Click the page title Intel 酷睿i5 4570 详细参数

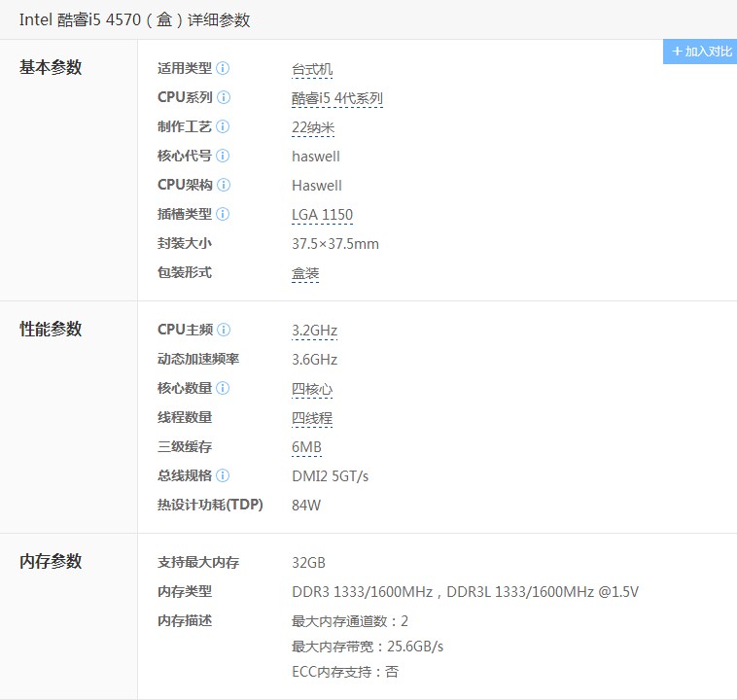pyautogui.click(x=134, y=19)
